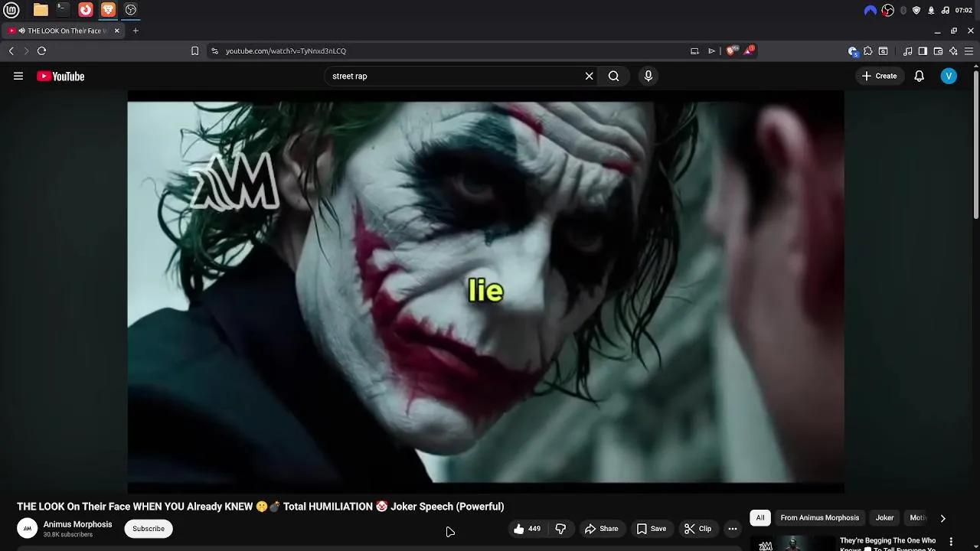Open the extension with badge 5
980x551 pixels.
tap(853, 51)
